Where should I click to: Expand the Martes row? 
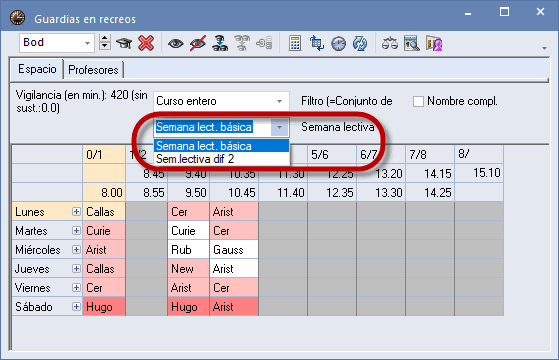pos(76,231)
